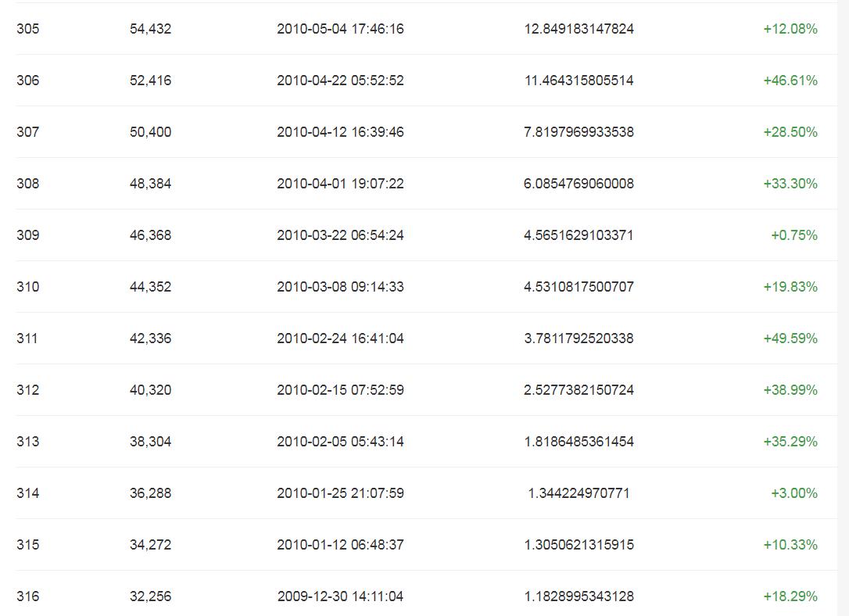Select the +0.75% change cell

pyautogui.click(x=793, y=235)
